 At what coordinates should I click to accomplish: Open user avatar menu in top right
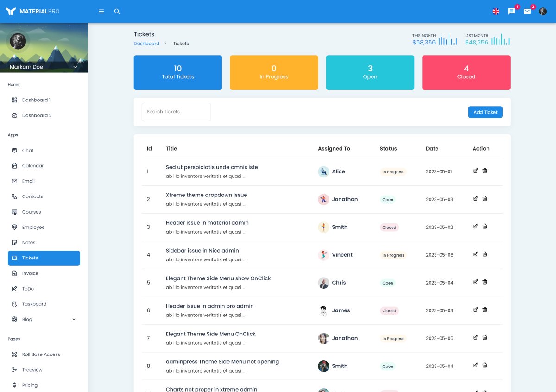click(543, 12)
